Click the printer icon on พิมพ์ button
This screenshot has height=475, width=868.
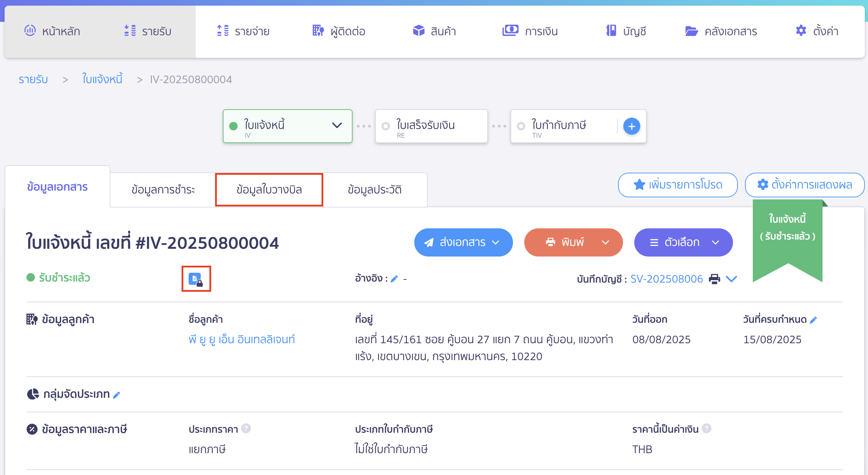click(550, 242)
